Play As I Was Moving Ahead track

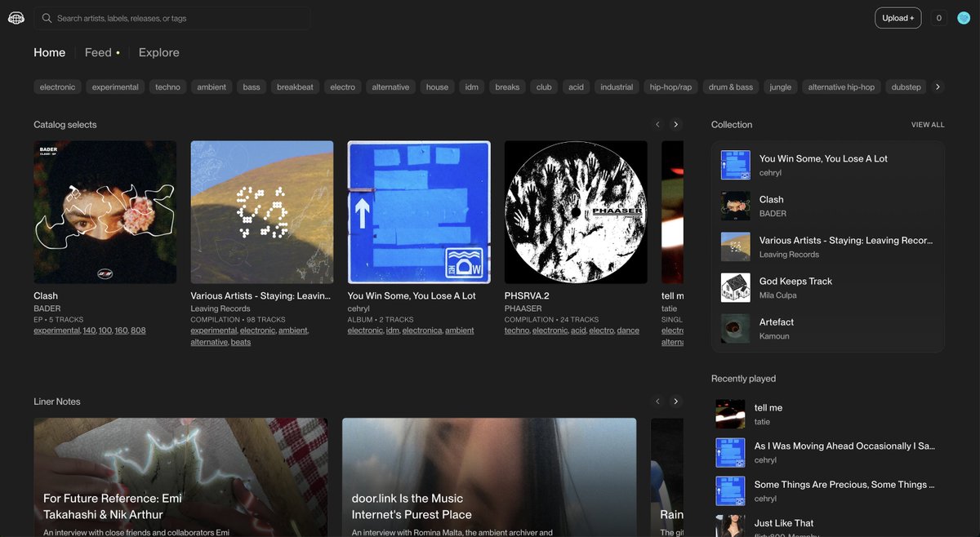828,452
